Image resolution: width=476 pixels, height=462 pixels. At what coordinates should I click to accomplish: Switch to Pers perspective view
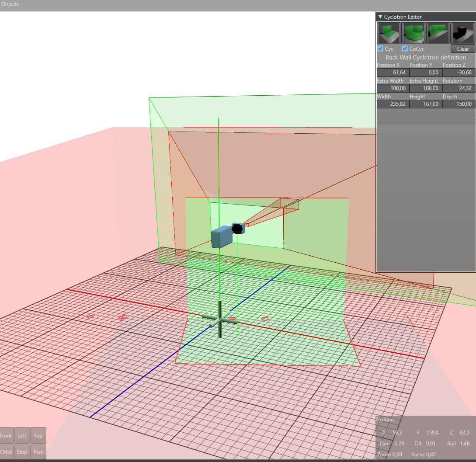38,452
